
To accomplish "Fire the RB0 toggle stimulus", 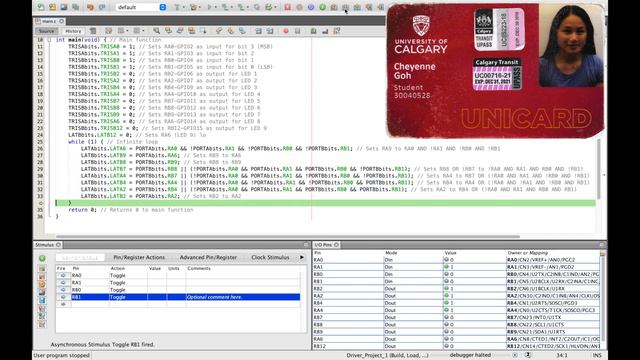I will (x=63, y=290).
